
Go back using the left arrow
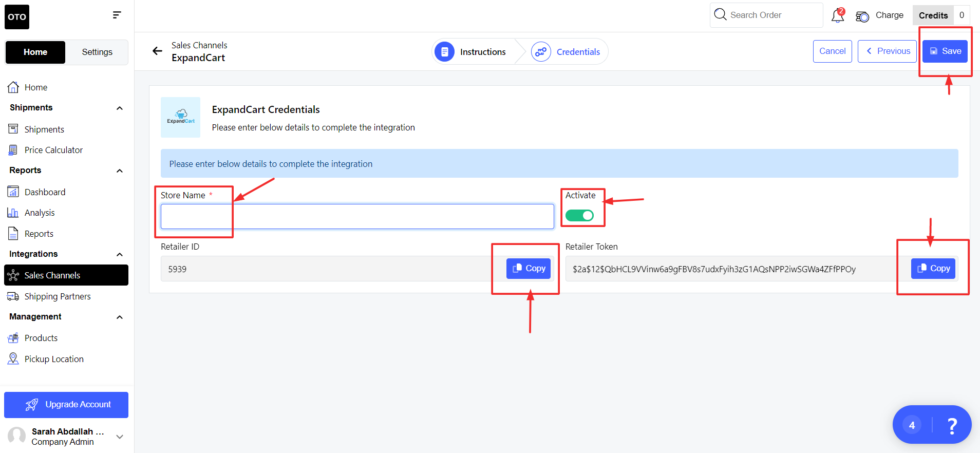157,51
